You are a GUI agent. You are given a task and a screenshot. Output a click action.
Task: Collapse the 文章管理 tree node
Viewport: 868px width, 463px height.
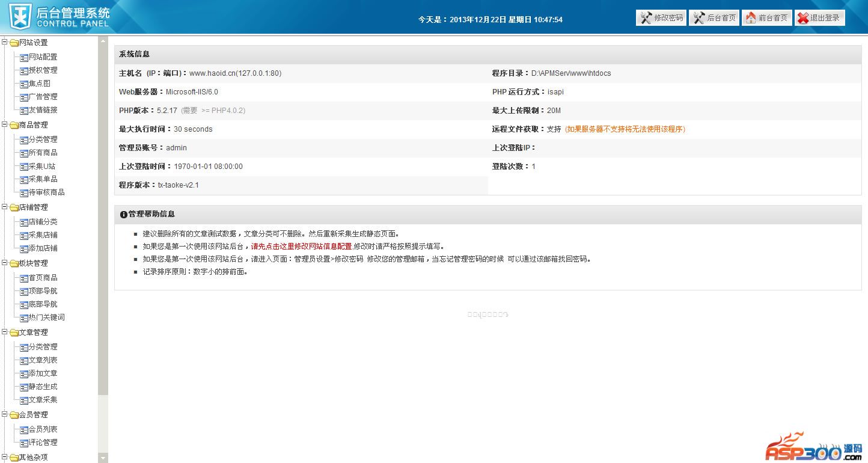click(x=5, y=332)
